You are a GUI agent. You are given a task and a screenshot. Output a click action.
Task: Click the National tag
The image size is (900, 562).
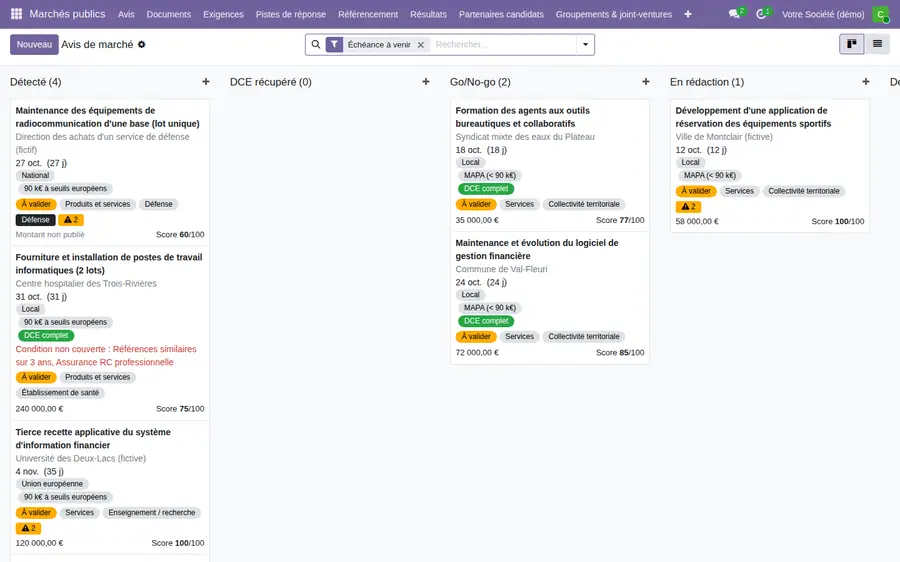click(x=35, y=176)
